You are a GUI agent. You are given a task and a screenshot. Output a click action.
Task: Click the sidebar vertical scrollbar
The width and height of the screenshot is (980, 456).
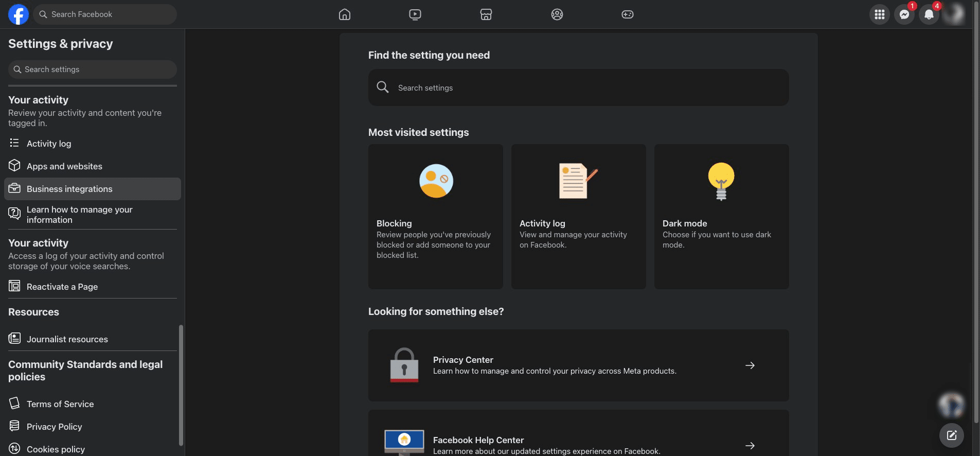pos(181,385)
